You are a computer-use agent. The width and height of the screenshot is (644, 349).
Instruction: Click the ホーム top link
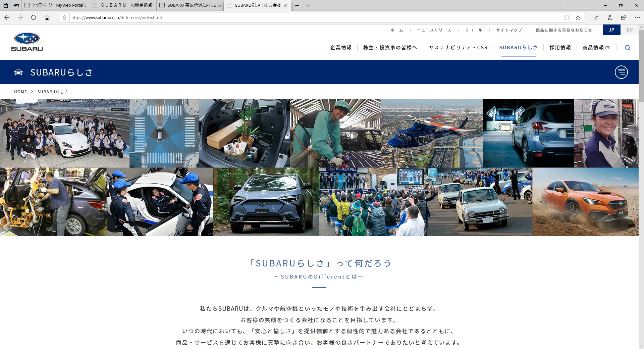(397, 30)
